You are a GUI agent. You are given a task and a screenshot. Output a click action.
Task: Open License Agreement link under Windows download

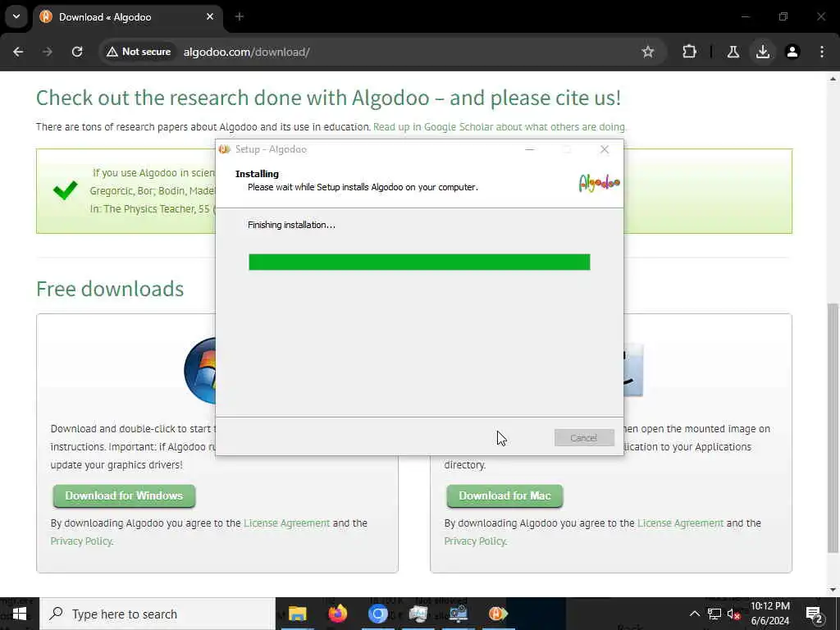pos(286,523)
